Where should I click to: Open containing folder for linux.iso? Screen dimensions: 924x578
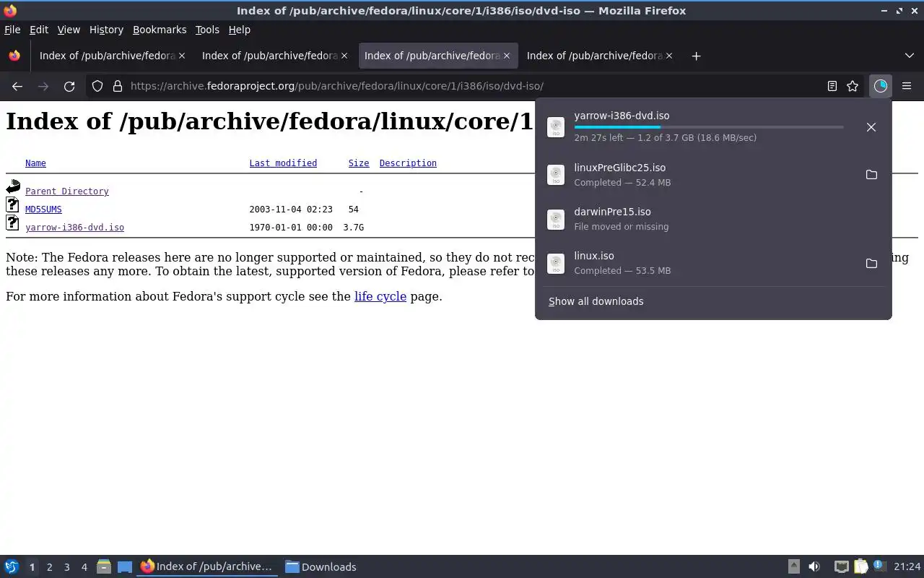click(x=871, y=264)
